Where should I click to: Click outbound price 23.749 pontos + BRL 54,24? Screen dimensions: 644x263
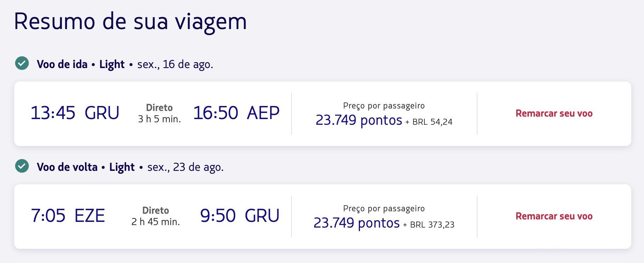coord(384,121)
